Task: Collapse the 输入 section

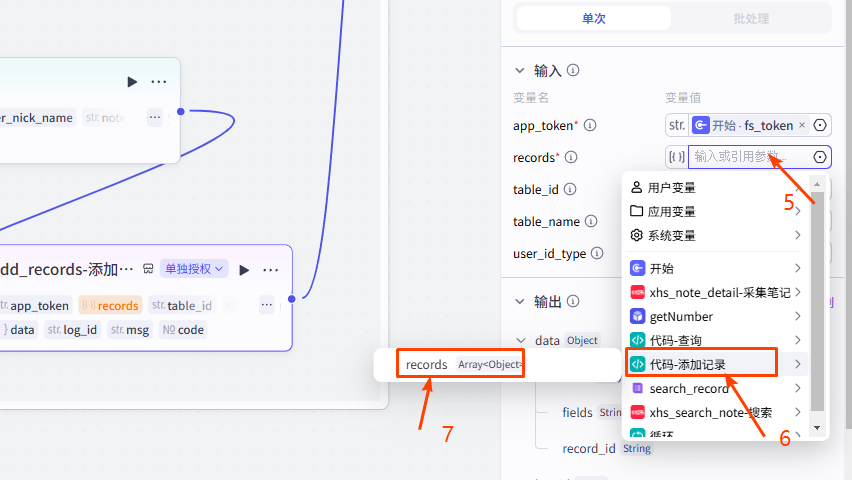Action: click(519, 71)
